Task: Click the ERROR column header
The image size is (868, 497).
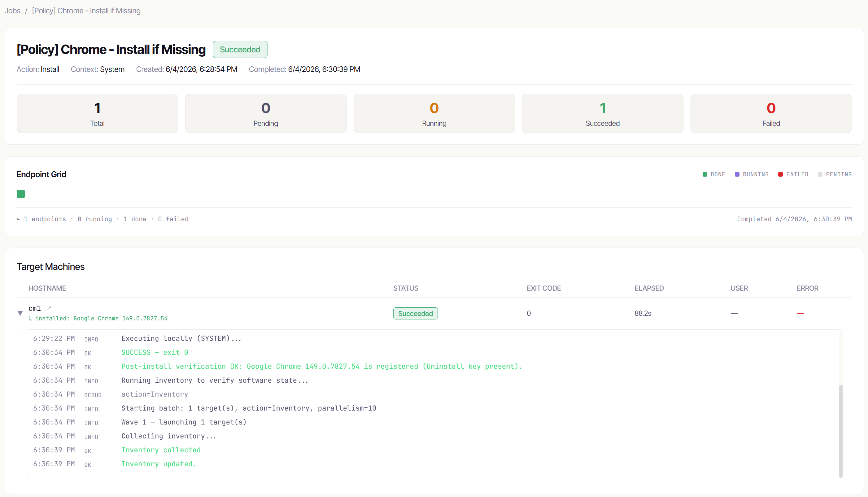Action: (x=807, y=288)
